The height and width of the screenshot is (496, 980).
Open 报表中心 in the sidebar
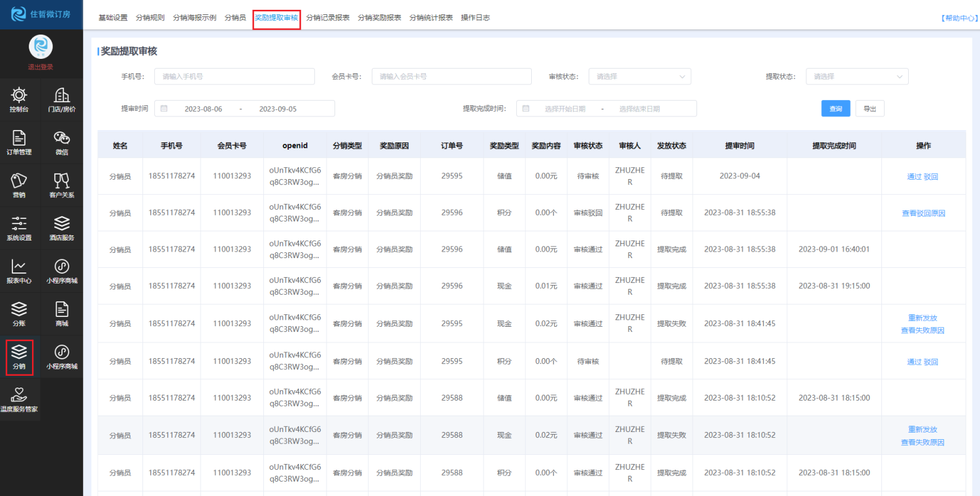tap(20, 271)
